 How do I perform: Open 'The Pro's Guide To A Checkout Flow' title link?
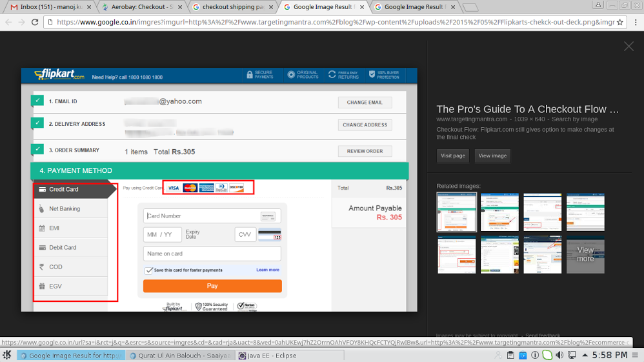527,109
